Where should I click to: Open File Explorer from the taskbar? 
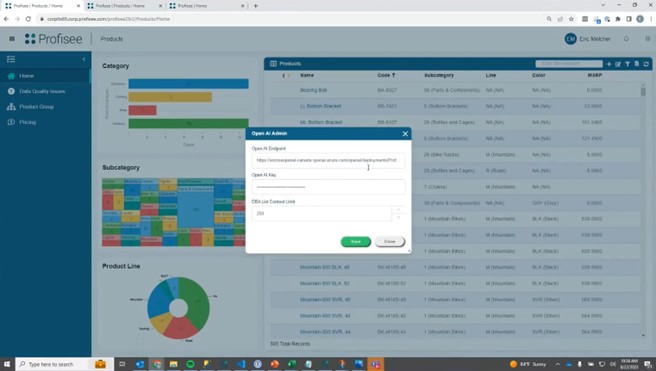[x=174, y=364]
